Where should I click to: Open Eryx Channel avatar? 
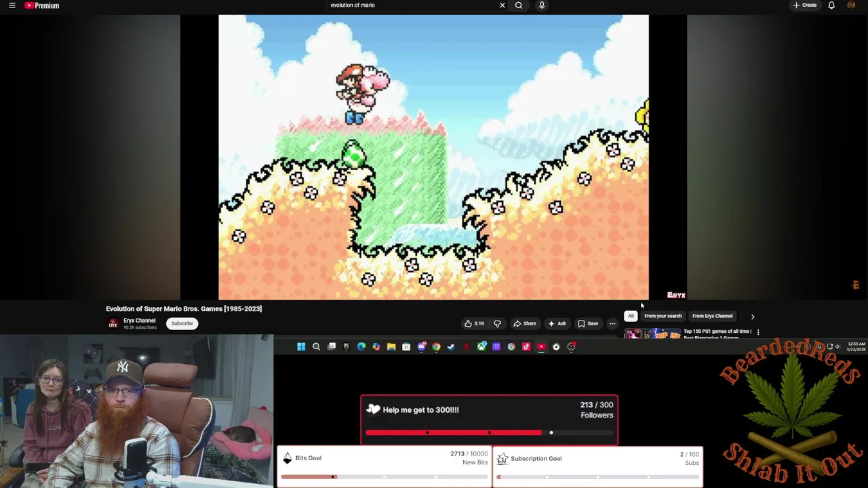coord(113,323)
